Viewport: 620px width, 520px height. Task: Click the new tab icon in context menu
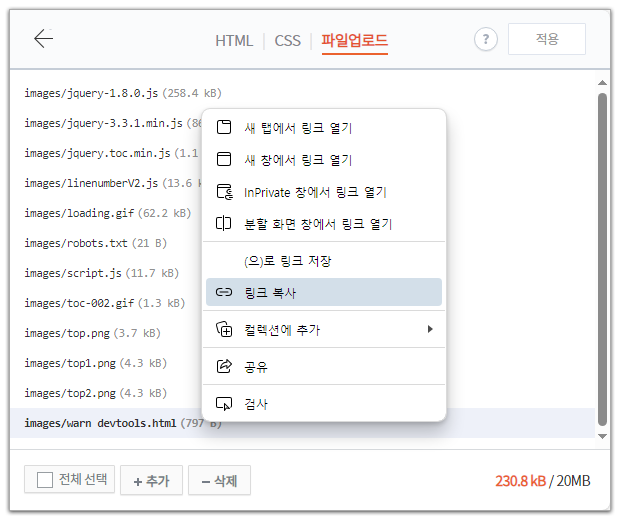(x=224, y=127)
